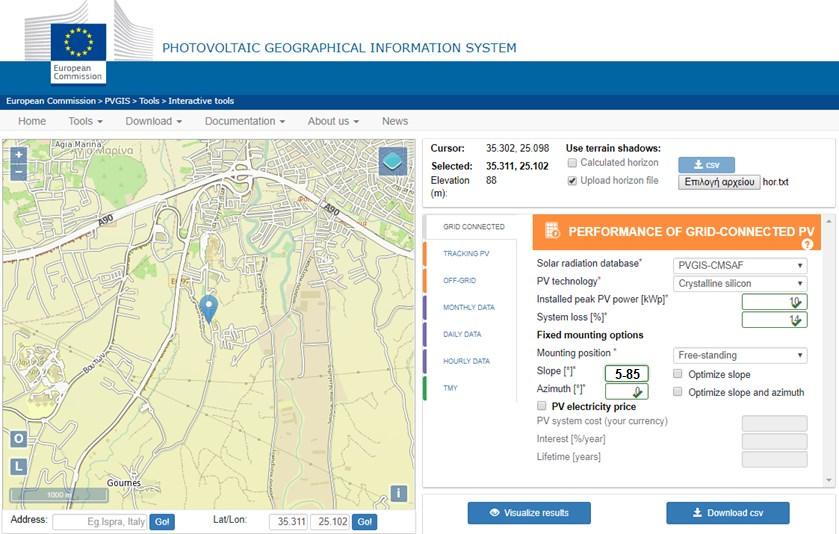Select the GRID CONNECTED tab
The width and height of the screenshot is (839, 534).
click(474, 227)
